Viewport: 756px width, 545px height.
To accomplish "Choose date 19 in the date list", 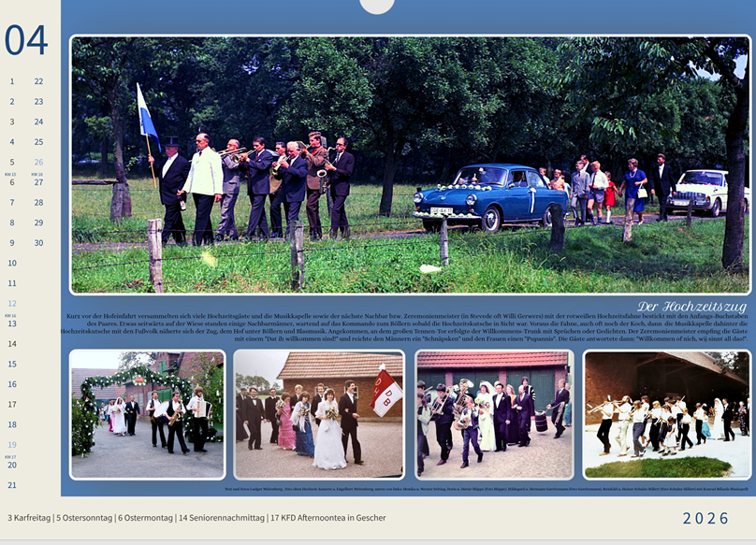I will pos(12,445).
